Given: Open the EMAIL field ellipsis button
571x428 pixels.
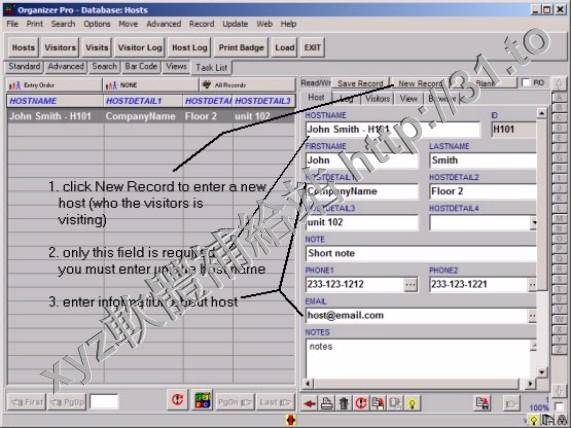Looking at the screenshot, I should 532,315.
